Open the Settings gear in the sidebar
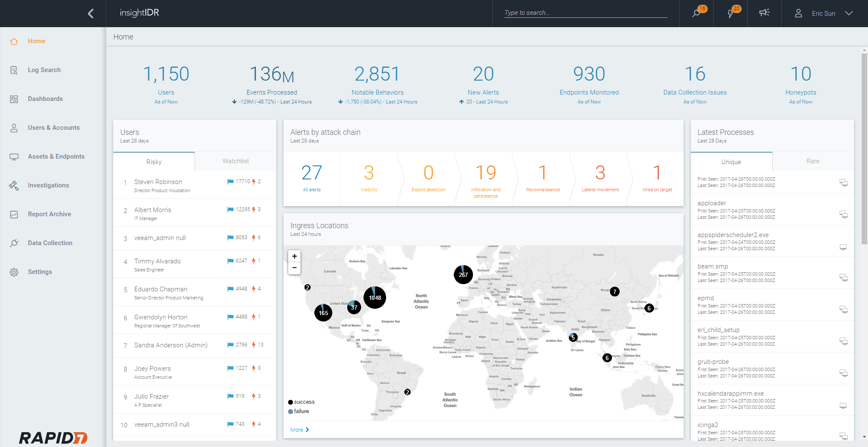 click(x=14, y=272)
